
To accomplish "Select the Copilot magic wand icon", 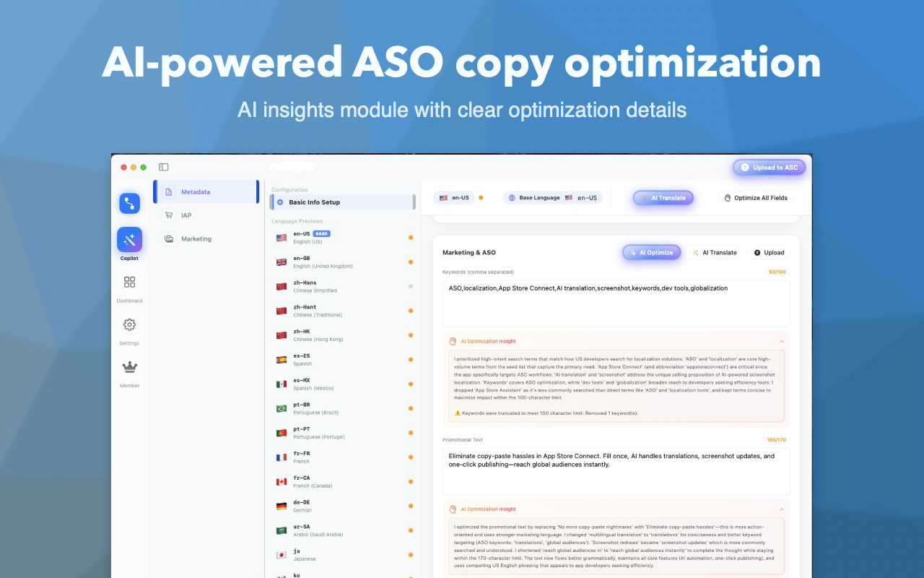I will point(130,239).
